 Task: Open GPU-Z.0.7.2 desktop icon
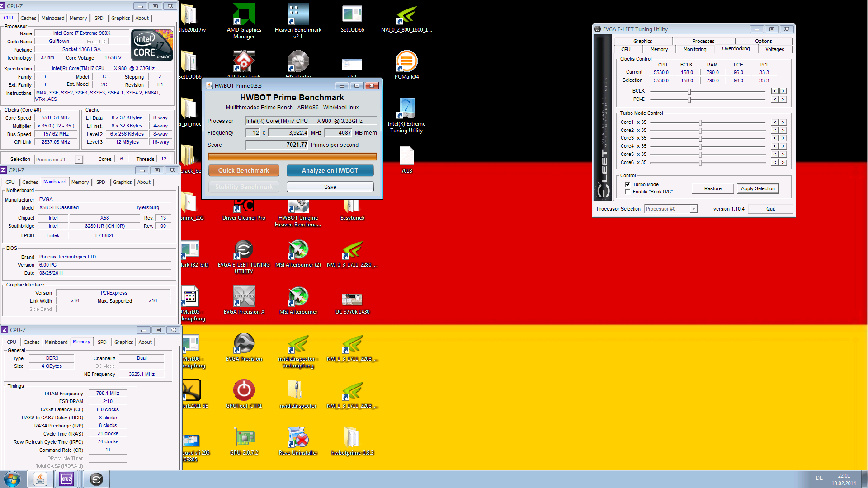pyautogui.click(x=244, y=441)
